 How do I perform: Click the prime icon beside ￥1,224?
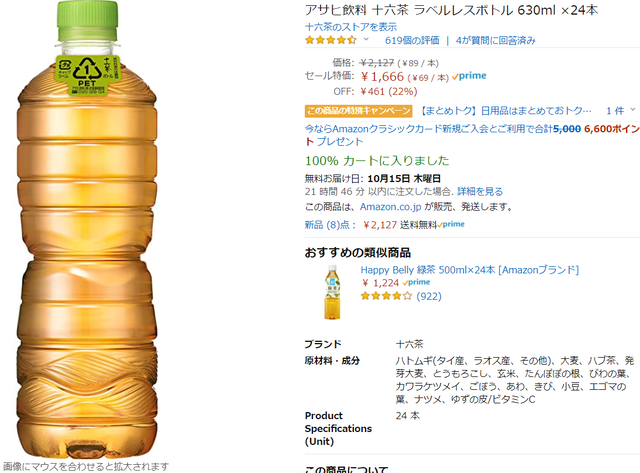[x=416, y=282]
